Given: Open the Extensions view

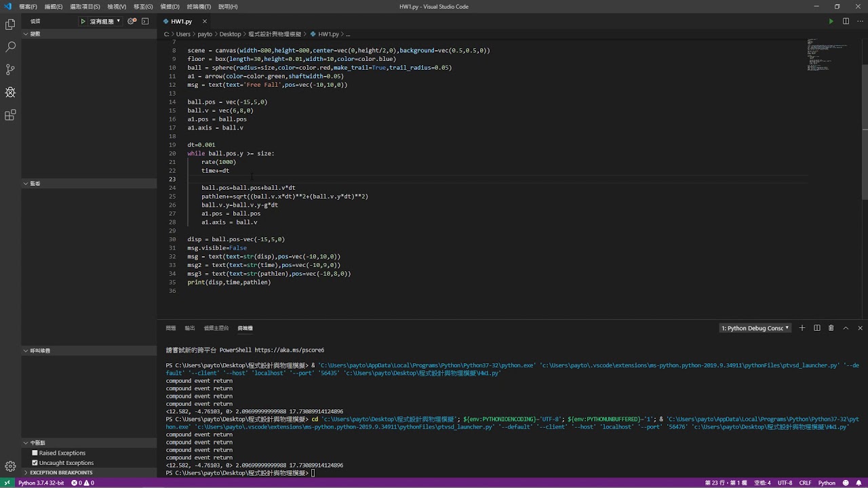Looking at the screenshot, I should tap(10, 115).
